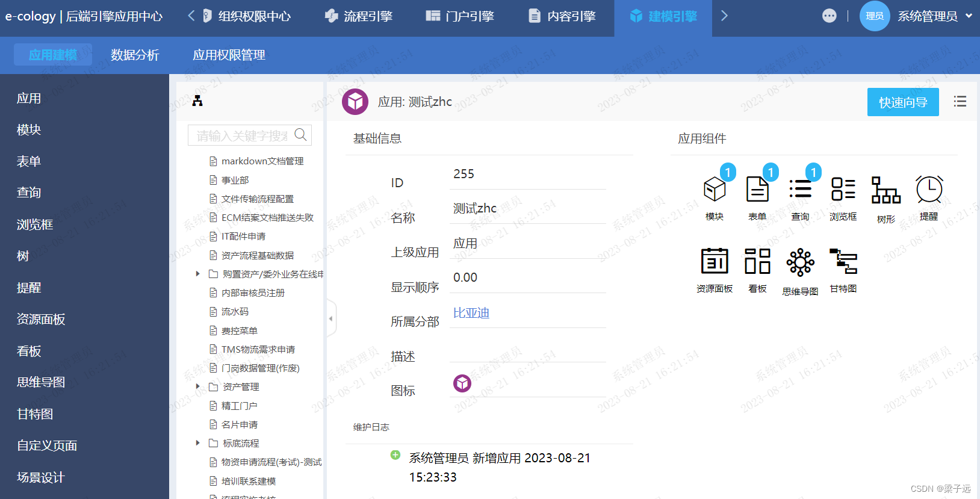Screen dimensions: 980x499
Task: Collapse the tree panel with the side handle
Action: [331, 318]
